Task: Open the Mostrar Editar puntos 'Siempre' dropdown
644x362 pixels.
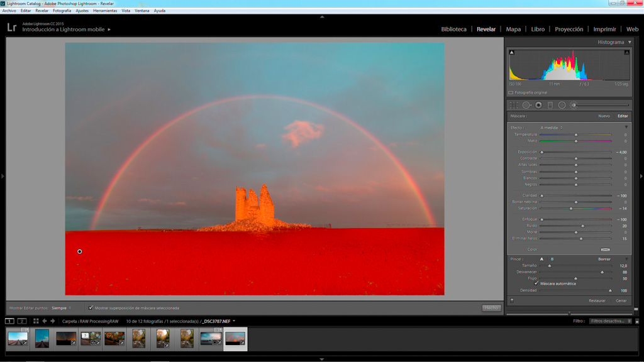Action: pos(61,308)
